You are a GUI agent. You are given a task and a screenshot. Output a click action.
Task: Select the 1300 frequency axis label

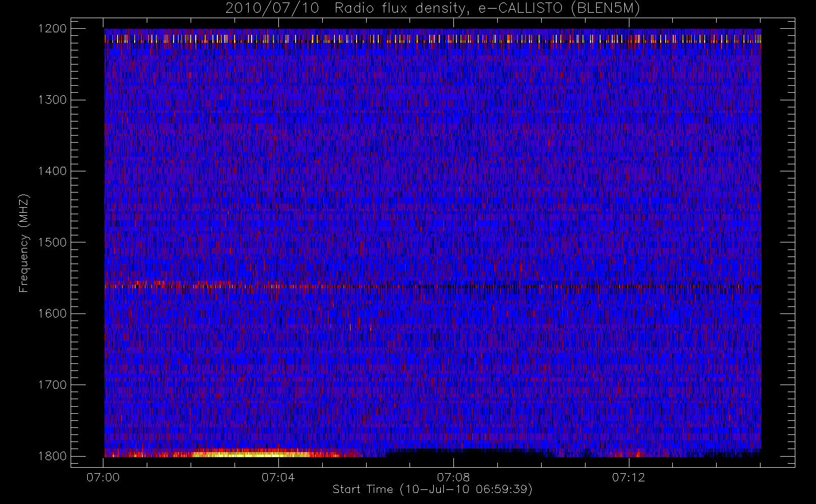click(x=52, y=100)
